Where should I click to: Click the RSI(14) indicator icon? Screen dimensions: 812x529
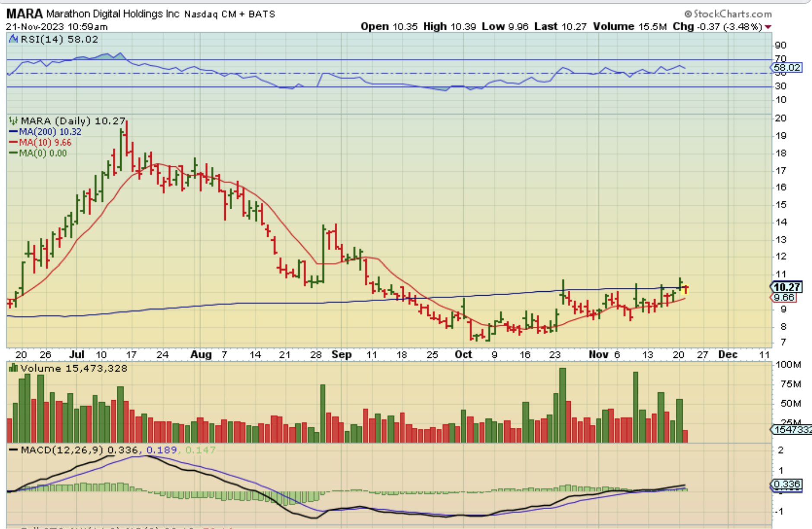[x=13, y=39]
